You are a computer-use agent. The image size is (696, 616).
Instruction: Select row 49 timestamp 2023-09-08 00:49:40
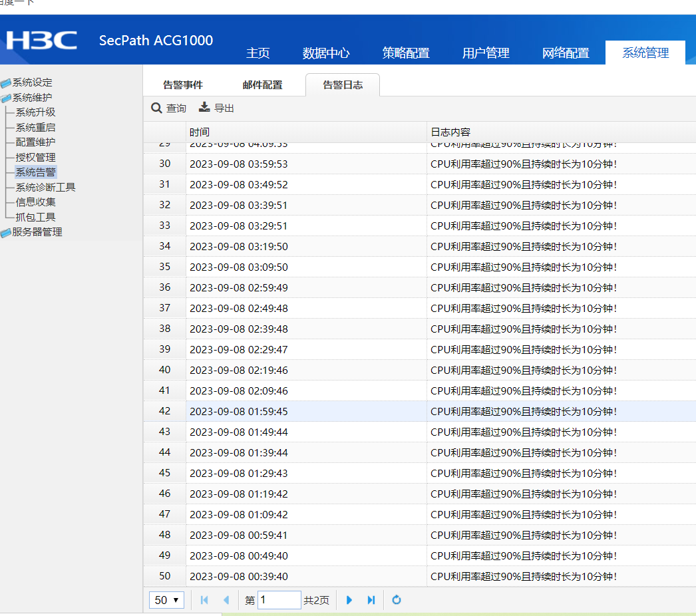click(x=239, y=556)
